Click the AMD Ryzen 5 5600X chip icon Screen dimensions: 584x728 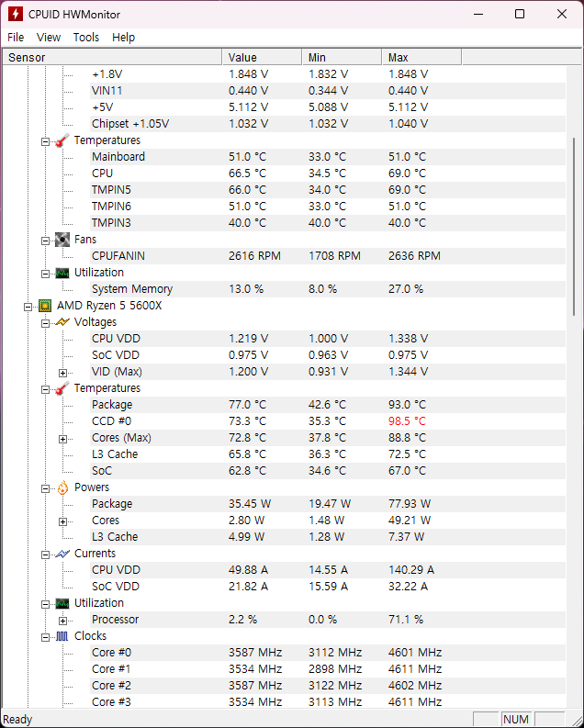point(45,306)
